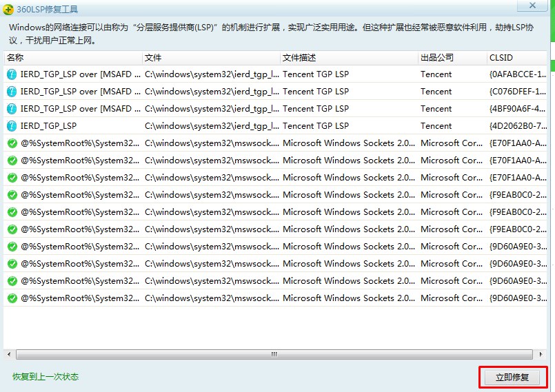The height and width of the screenshot is (392, 555).
Task: Click the question icon of the {C076DFEF-1 row
Action: [x=12, y=92]
